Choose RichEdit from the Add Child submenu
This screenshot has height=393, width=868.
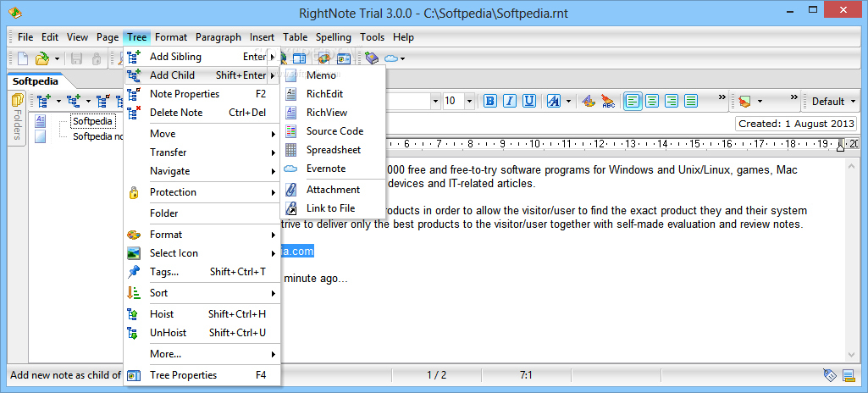(x=333, y=94)
